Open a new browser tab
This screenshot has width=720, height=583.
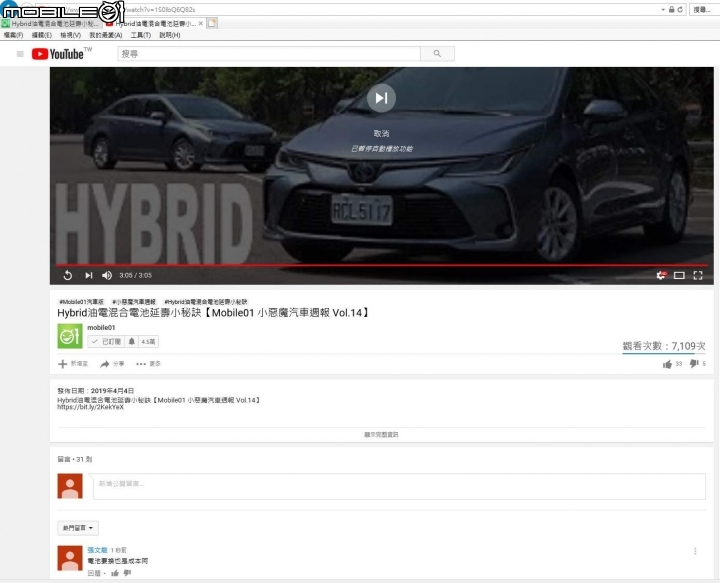pos(212,23)
